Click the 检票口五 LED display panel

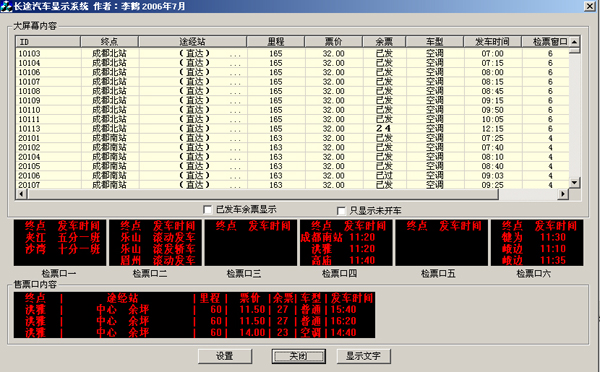(x=442, y=243)
